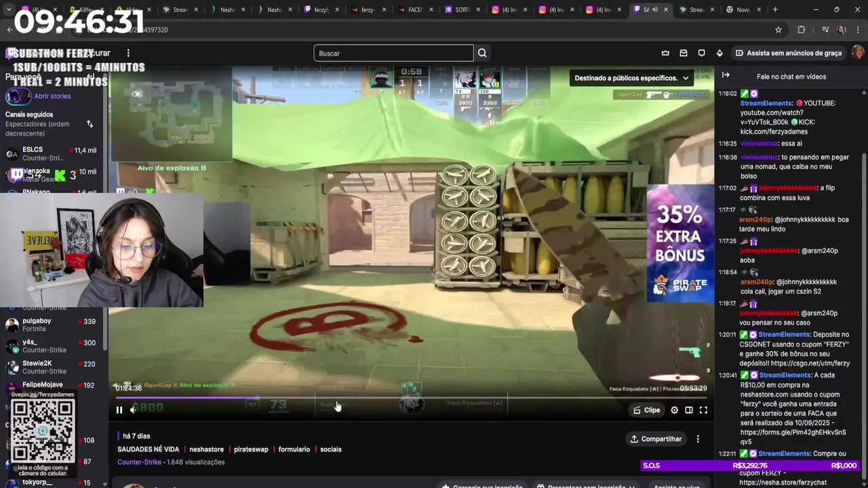Click the 35% Extra Bônus PirateSwap banner
The height and width of the screenshot is (488, 868).
click(x=680, y=244)
